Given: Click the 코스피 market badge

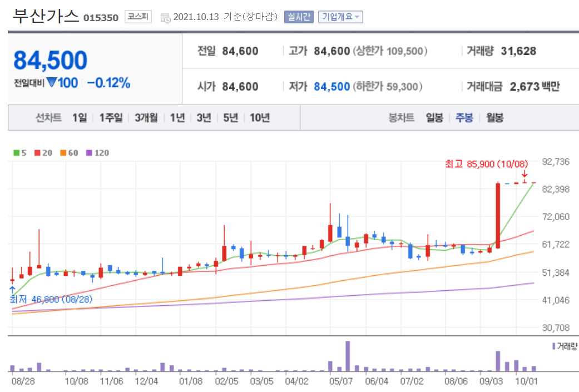Looking at the screenshot, I should [137, 17].
